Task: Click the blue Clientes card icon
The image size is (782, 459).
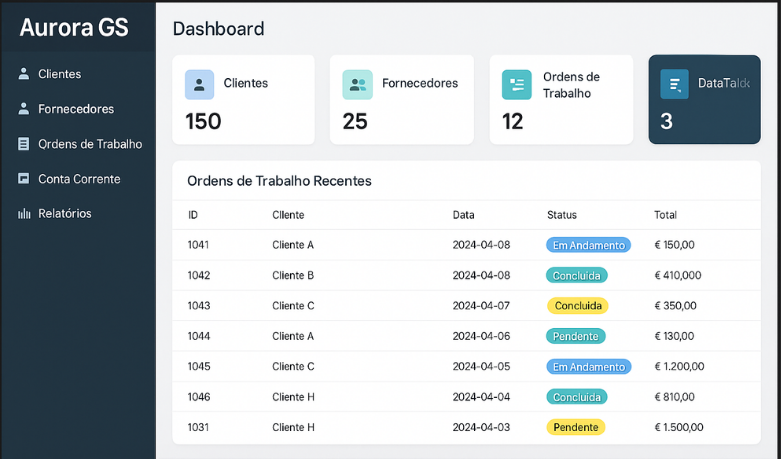Action: (200, 85)
